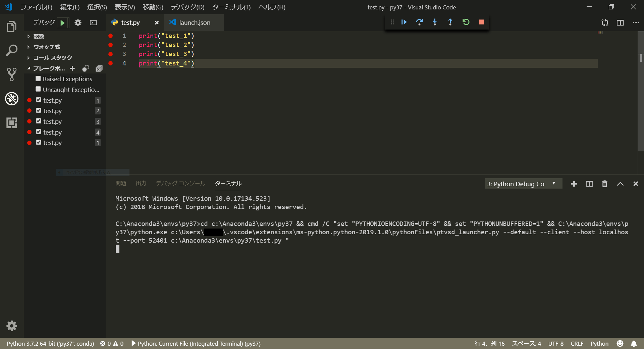
Task: Open the Extensions view
Action: click(x=12, y=123)
